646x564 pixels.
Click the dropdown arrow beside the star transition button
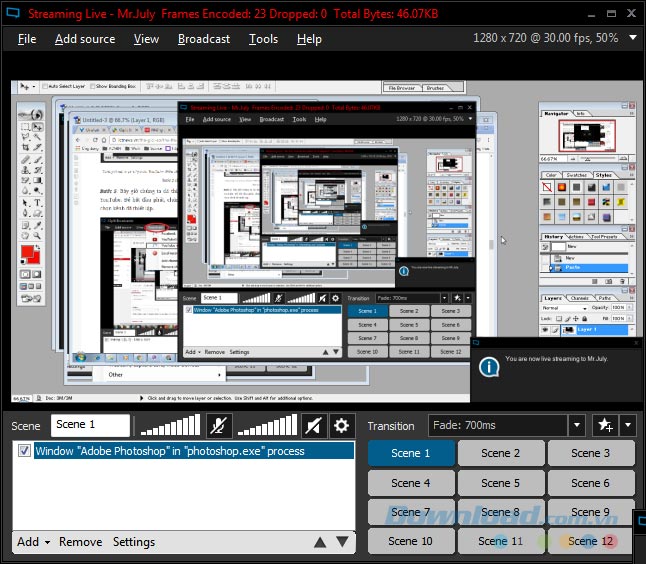click(x=628, y=425)
